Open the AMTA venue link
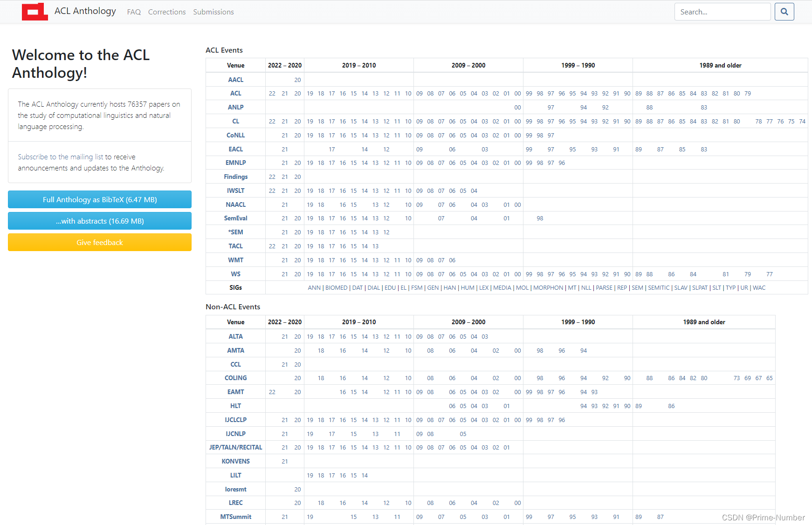Screen dimensions: 812x525 tap(236, 350)
